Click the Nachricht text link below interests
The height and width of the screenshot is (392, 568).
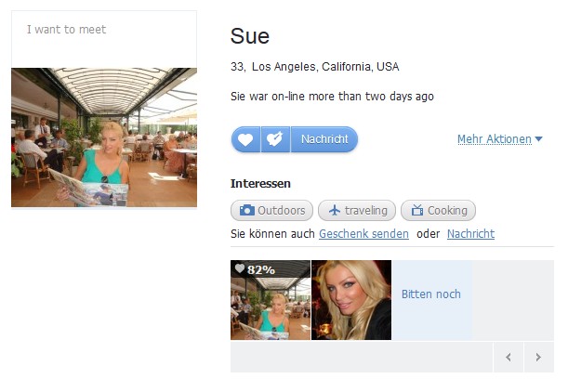tap(470, 234)
